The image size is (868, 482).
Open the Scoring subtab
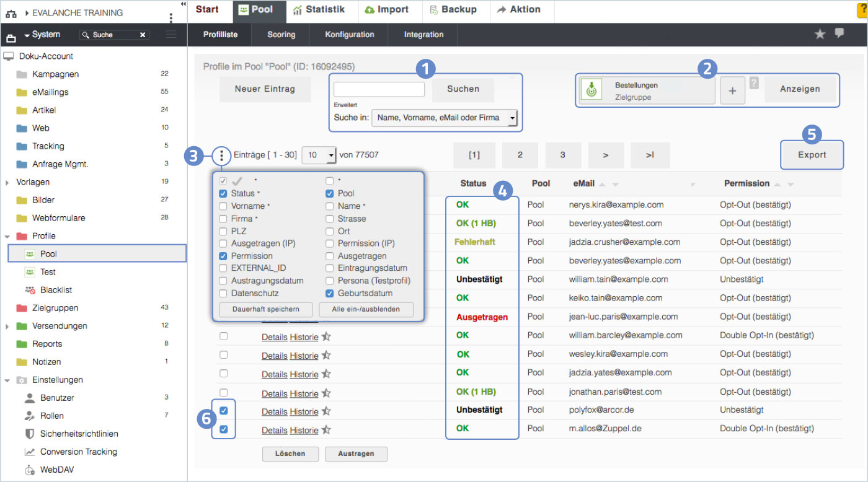tap(281, 35)
